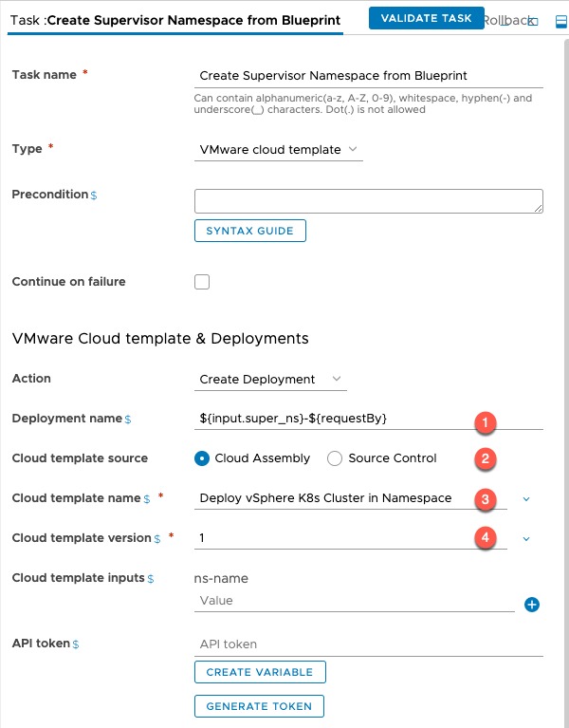Click the Cloud template version value field
Image resolution: width=569 pixels, height=728 pixels.
coord(351,538)
